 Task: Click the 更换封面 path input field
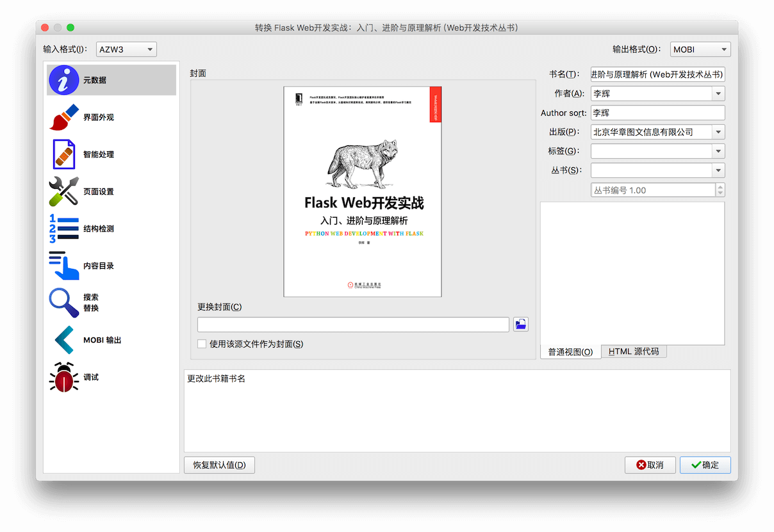[x=353, y=324]
